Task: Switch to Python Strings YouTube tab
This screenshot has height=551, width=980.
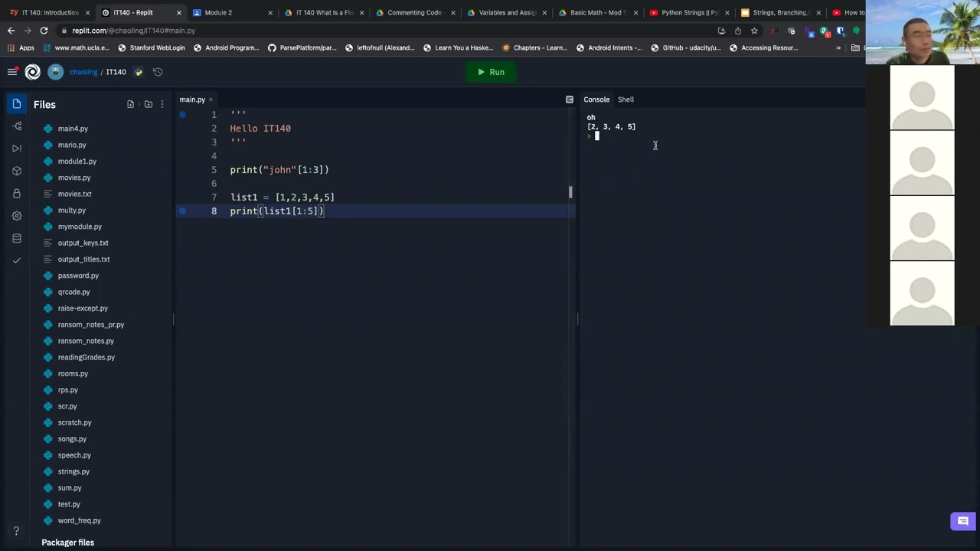Action: (688, 12)
